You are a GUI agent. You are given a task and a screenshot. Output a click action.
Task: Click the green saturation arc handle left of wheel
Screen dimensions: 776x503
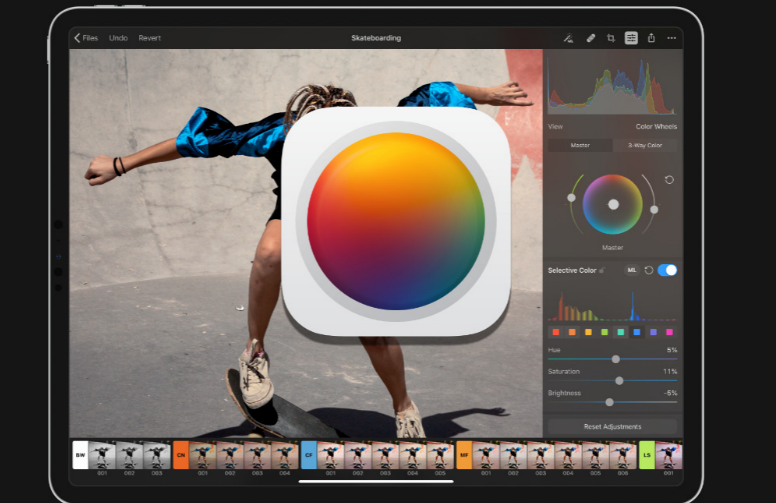click(571, 198)
